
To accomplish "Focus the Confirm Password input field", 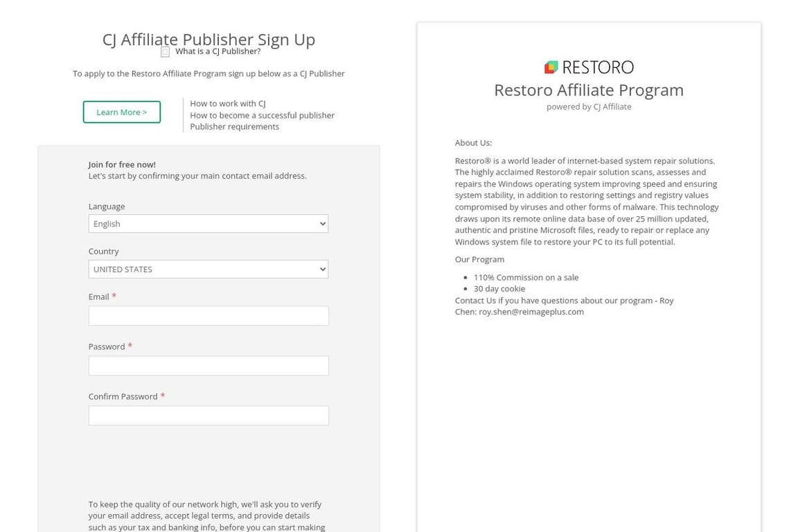I will tap(209, 416).
